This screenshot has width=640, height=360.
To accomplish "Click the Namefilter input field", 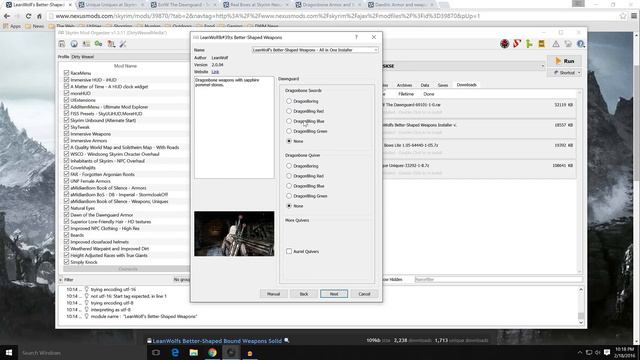I will coord(498,280).
